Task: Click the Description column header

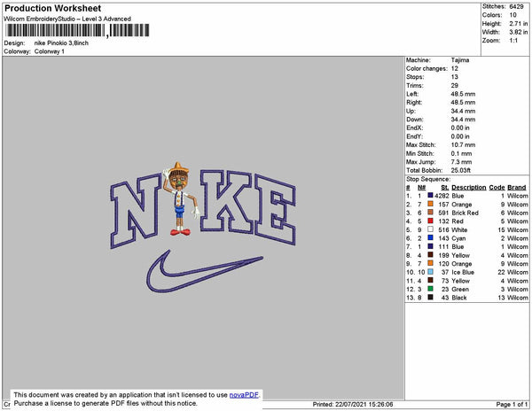Action: pyautogui.click(x=468, y=188)
